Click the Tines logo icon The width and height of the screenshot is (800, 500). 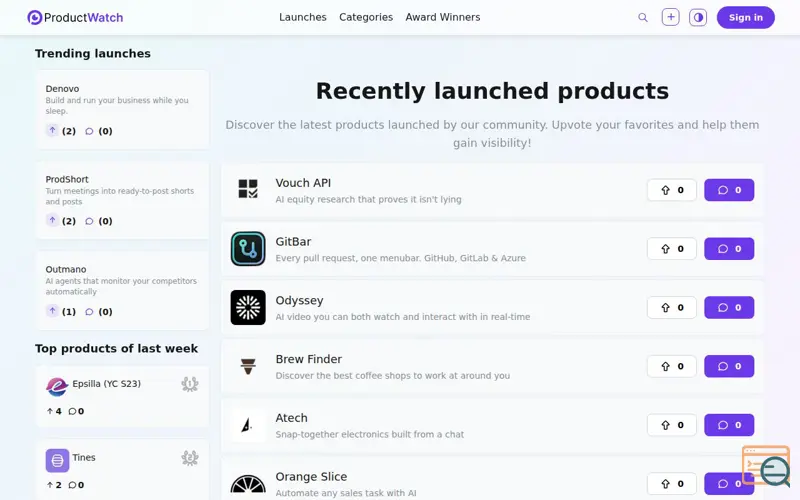57,460
